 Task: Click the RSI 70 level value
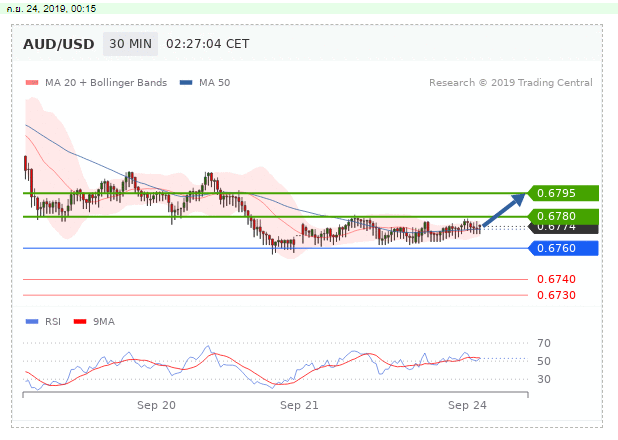tap(544, 343)
